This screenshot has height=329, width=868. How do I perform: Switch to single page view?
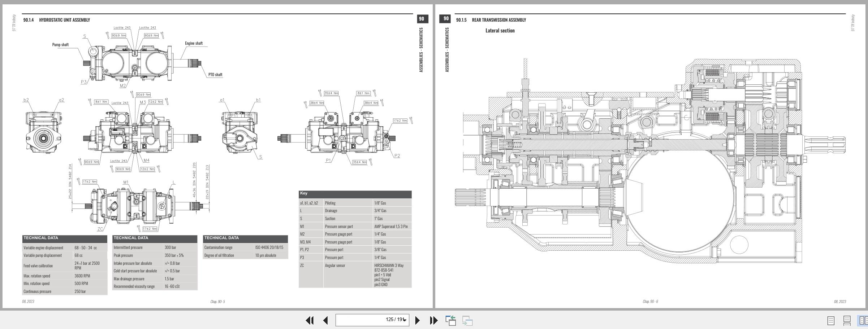click(831, 320)
